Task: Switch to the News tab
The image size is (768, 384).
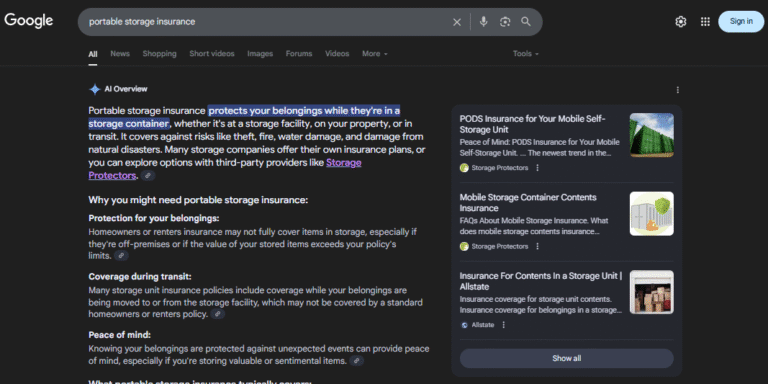Action: (x=120, y=54)
